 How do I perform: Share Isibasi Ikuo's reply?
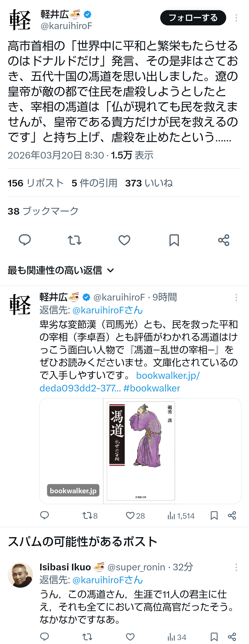[232, 637]
